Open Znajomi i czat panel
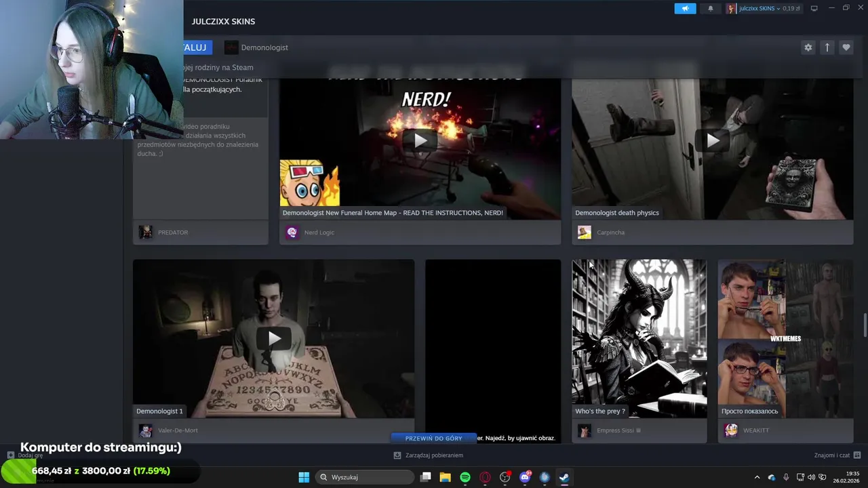 click(x=837, y=455)
